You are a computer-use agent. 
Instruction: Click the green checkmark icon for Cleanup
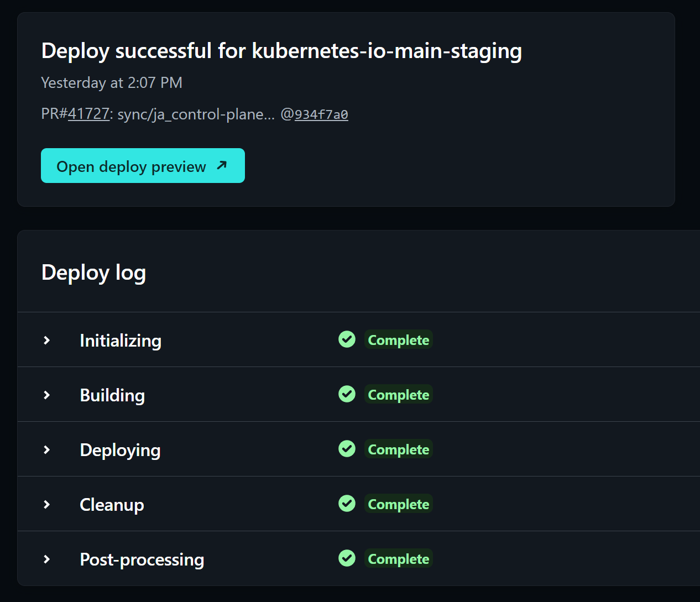pos(347,504)
